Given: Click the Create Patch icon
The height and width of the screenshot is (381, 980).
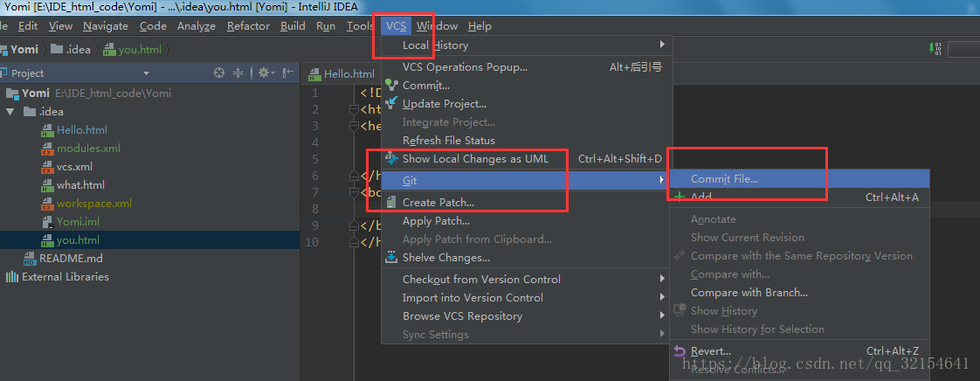Looking at the screenshot, I should (x=391, y=203).
